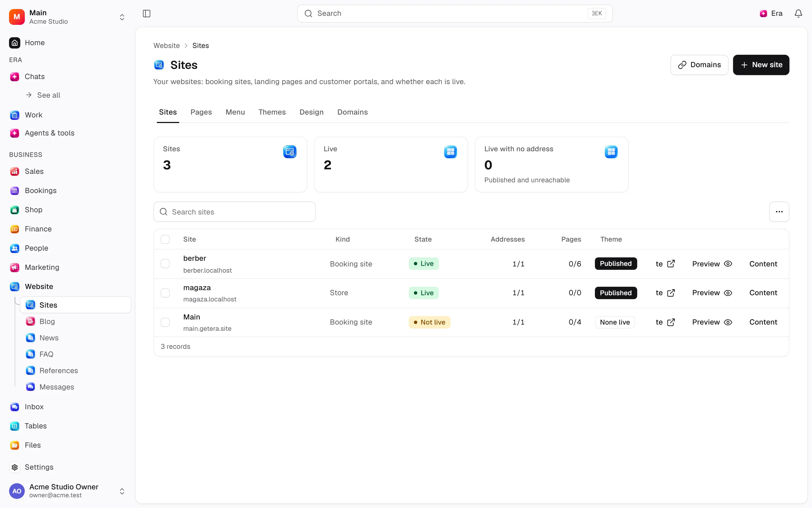
Task: Open notifications bell
Action: click(x=798, y=14)
